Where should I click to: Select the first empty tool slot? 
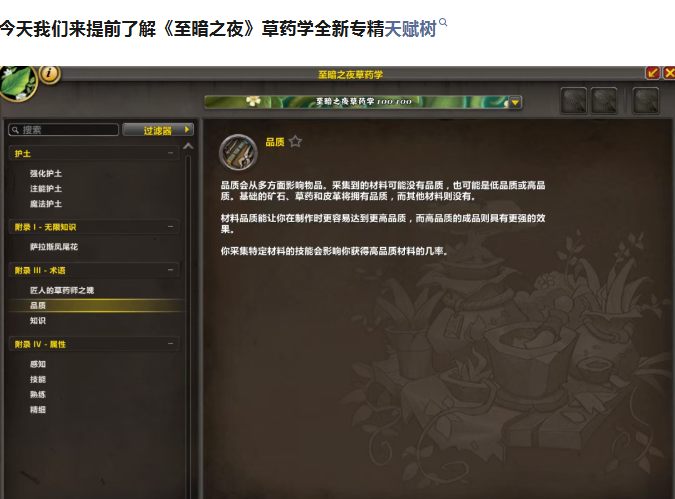573,101
